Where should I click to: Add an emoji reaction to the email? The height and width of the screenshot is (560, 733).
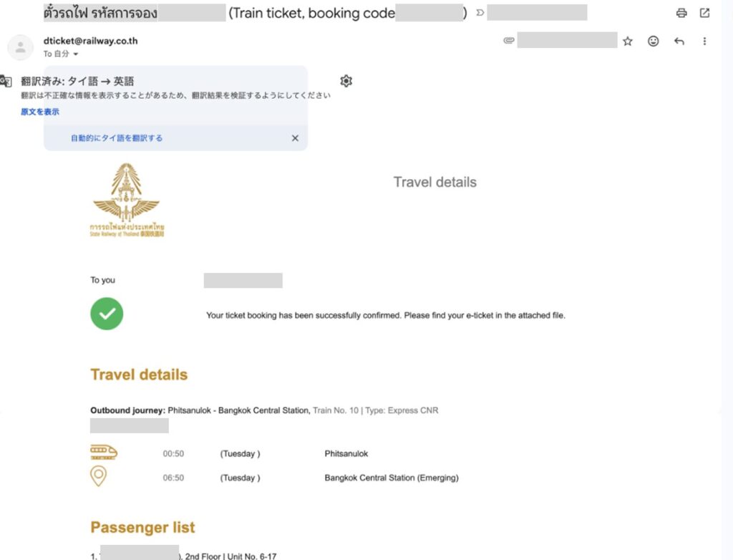pos(653,42)
